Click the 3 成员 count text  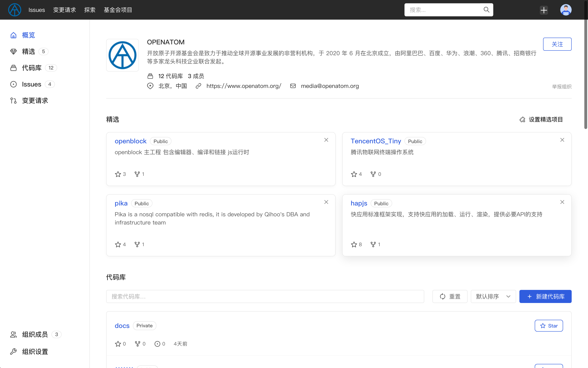click(196, 76)
